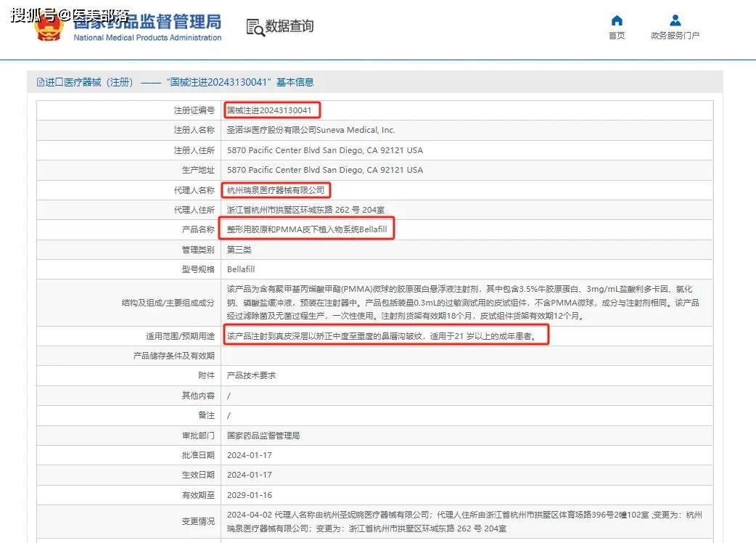
Task: Click the 进口医疗器械（注册）breadcrumb header
Action: tap(89, 83)
